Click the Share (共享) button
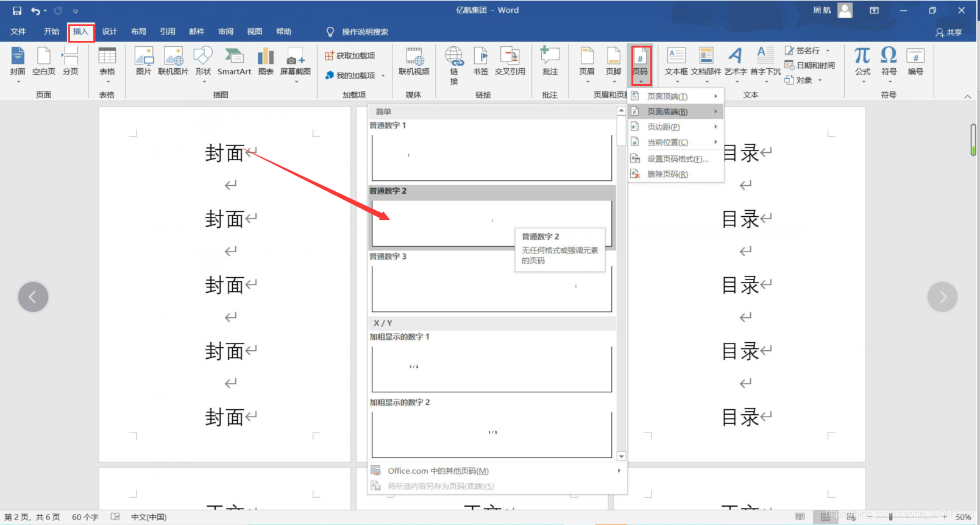Image resolution: width=980 pixels, height=525 pixels. 949,32
